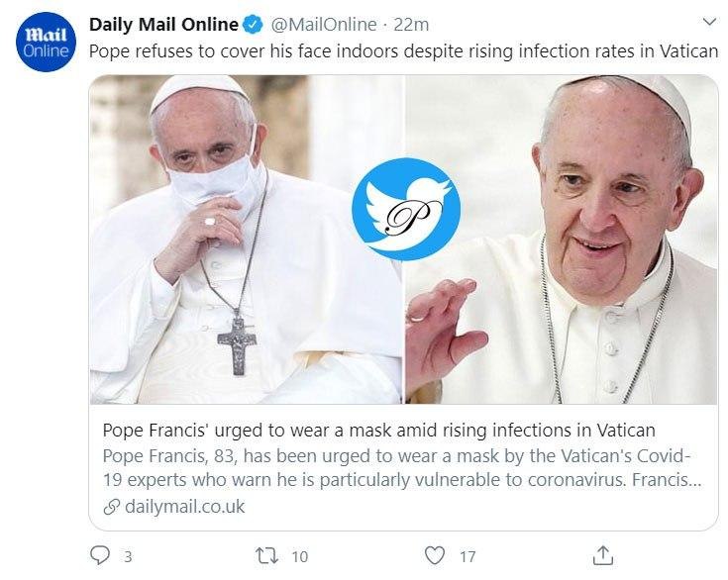This screenshot has height=580, width=728.
Task: Click the blue bird logo between the photos
Action: [x=406, y=209]
